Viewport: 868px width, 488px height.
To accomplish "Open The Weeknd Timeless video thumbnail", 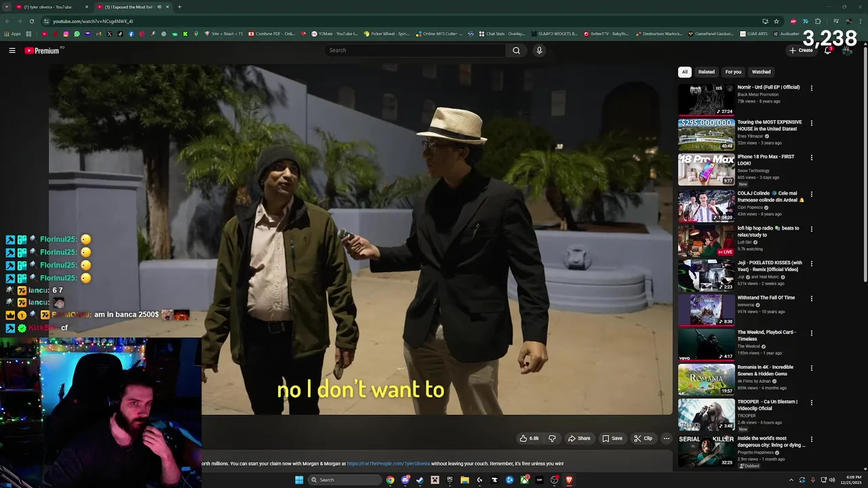I will pos(706,344).
